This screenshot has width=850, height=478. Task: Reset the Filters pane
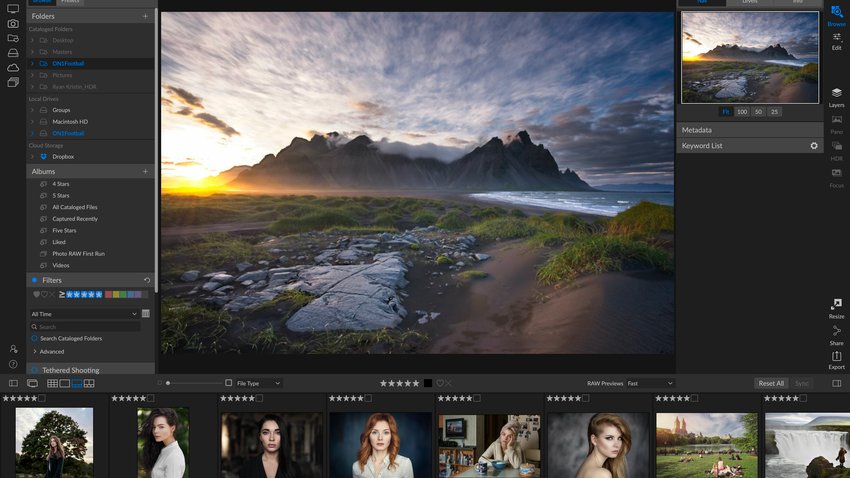(146, 280)
